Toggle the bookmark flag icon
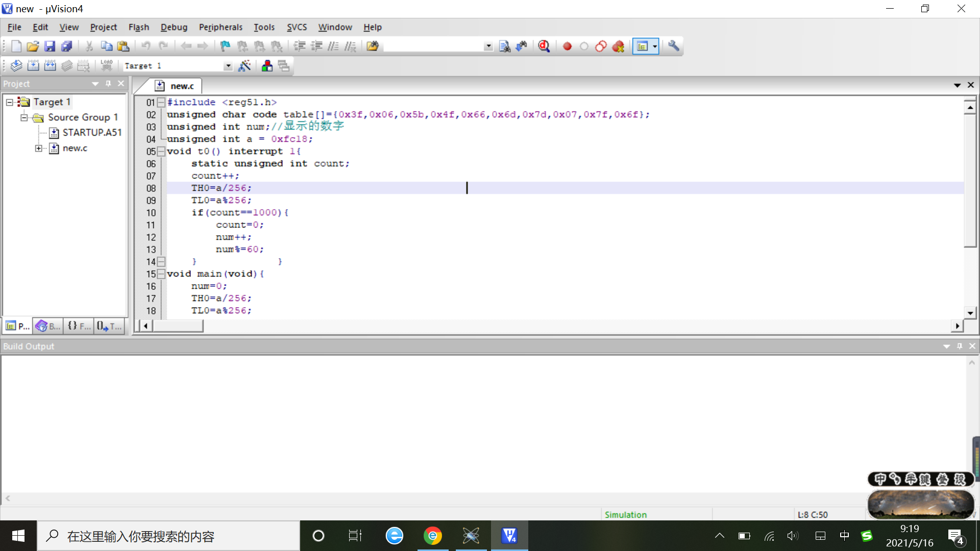Screen dimensions: 980x551 pyautogui.click(x=225, y=46)
